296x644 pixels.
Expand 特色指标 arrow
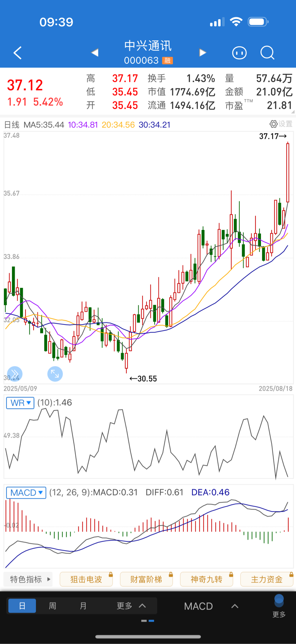tap(49, 579)
